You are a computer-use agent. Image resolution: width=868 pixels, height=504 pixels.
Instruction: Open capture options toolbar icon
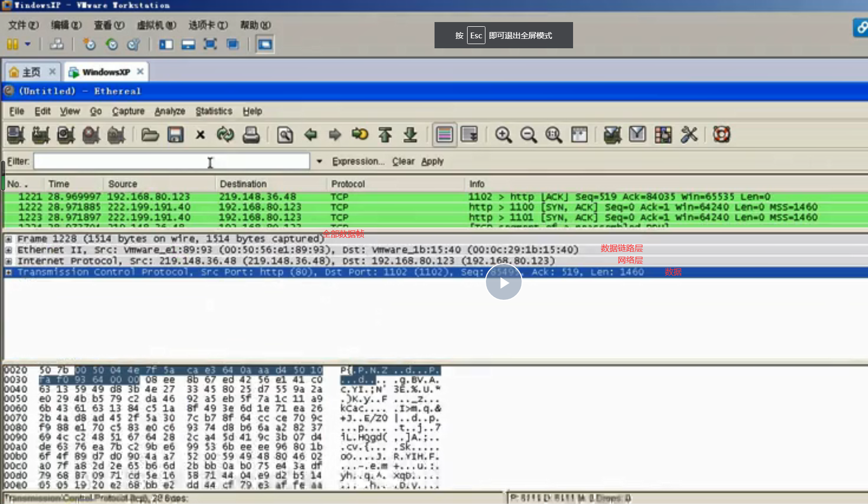pyautogui.click(x=41, y=135)
